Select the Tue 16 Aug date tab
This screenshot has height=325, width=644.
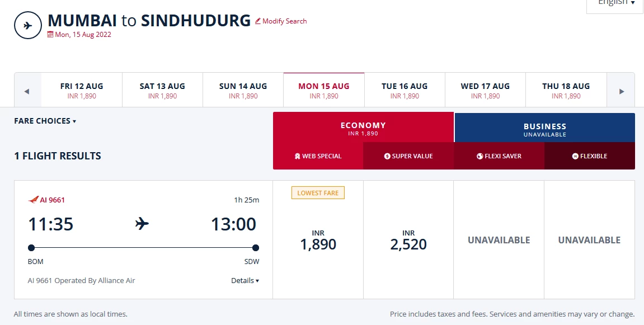405,91
